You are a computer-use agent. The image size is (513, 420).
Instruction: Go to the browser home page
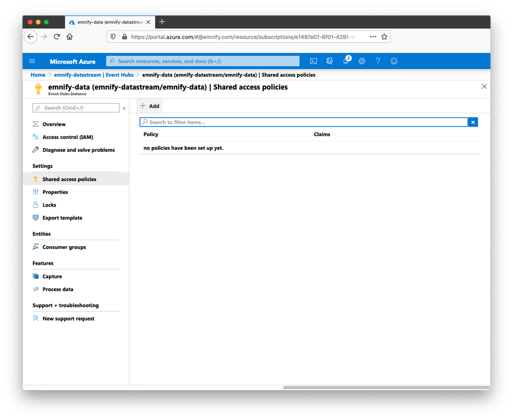(x=70, y=36)
